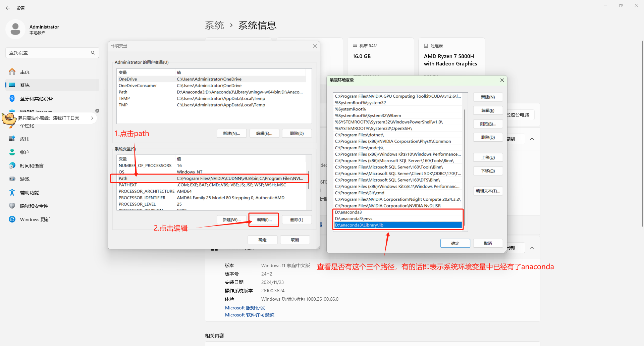Open 蓝牙和其他设备 Bluetooth icon

[x=12, y=98]
